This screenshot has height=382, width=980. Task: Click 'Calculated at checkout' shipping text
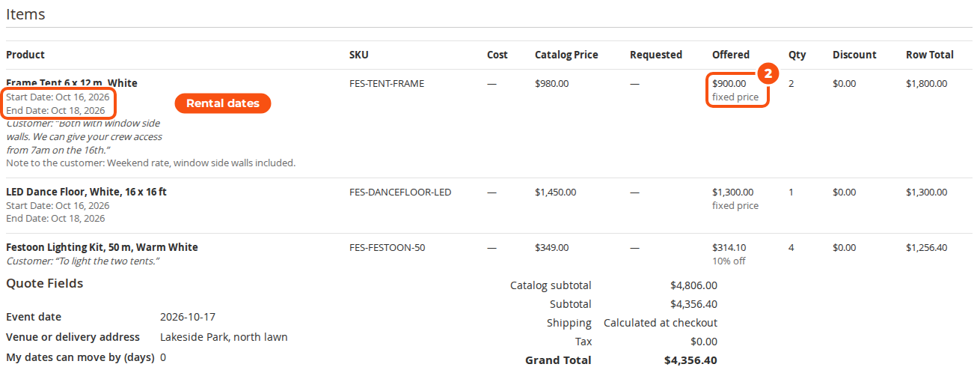(661, 323)
